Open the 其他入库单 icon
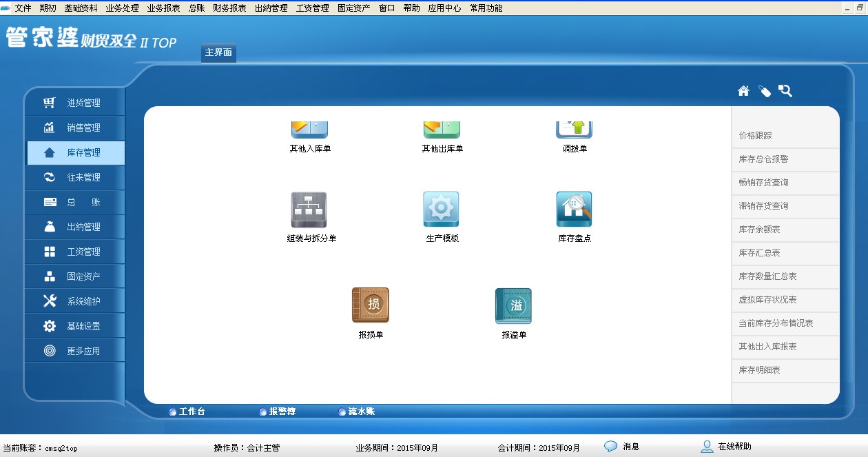 [309, 131]
